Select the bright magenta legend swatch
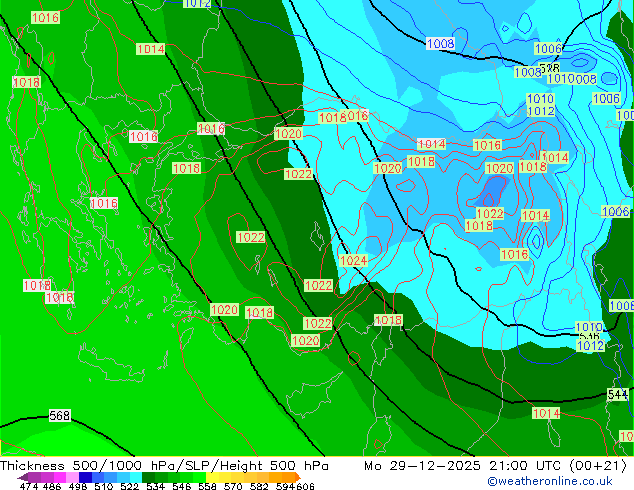634x490 pixels. (59, 477)
